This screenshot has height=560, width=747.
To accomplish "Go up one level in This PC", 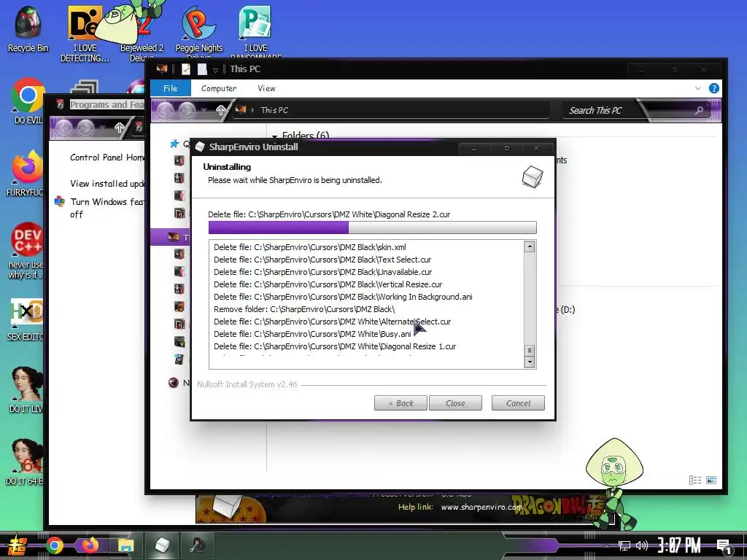I will pyautogui.click(x=220, y=111).
